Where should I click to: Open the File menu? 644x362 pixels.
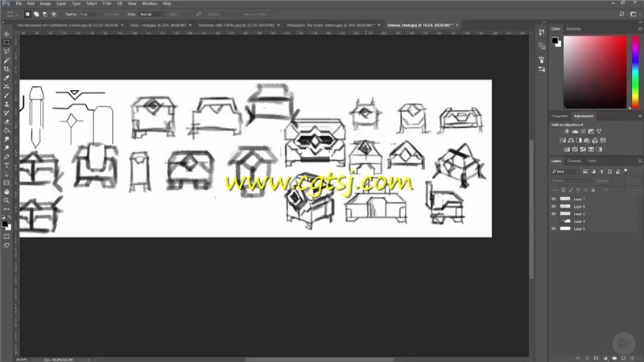[19, 3]
